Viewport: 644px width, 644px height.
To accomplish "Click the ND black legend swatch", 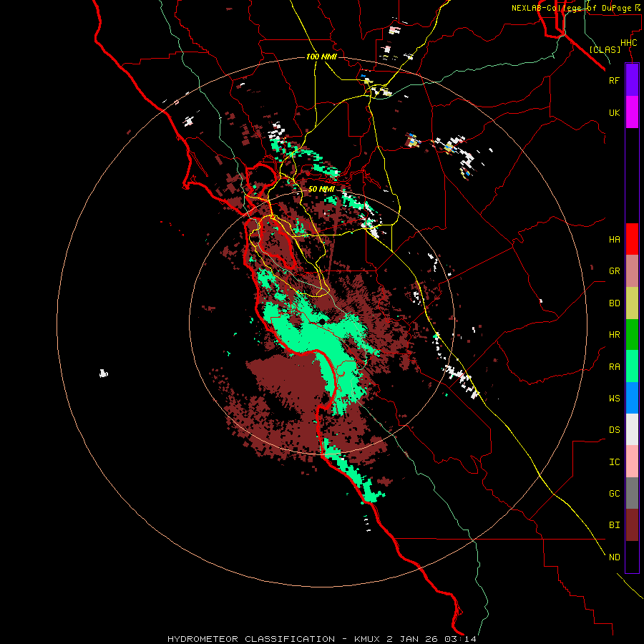I will pos(632,557).
